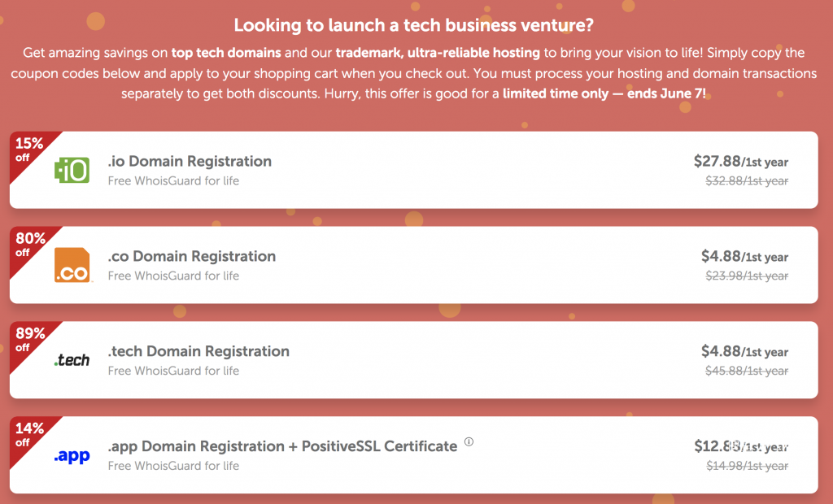Open the .co Domain Registration title
The height and width of the screenshot is (504, 833).
tap(192, 256)
